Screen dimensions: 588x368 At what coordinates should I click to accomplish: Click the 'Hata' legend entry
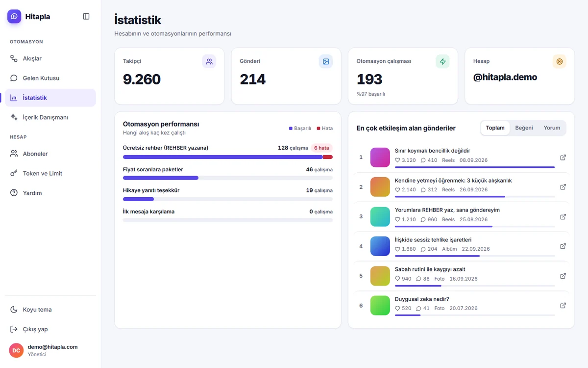click(x=325, y=129)
